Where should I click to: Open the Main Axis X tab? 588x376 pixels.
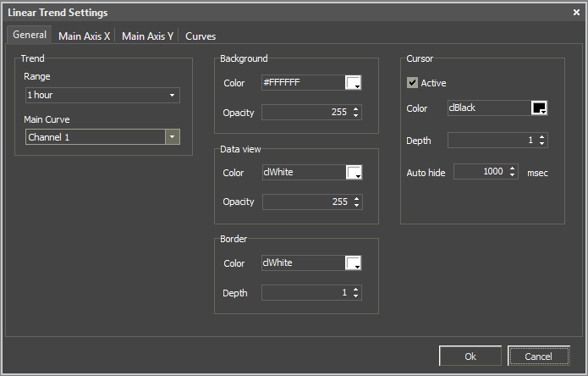[x=84, y=36]
